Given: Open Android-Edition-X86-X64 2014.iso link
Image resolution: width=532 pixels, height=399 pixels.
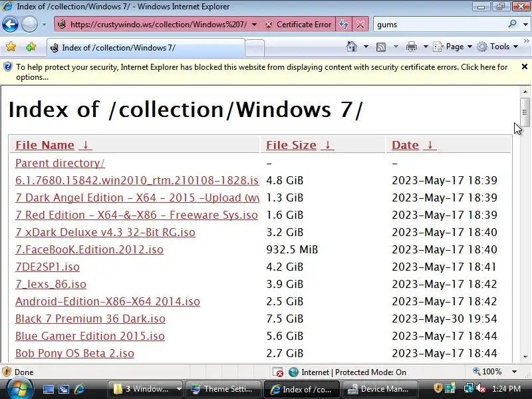Looking at the screenshot, I should coord(108,301).
